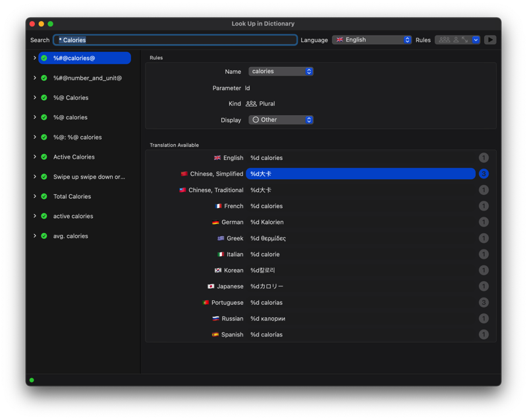This screenshot has height=420, width=527.
Task: Click the green checkmark next to Active Calories
Action: (x=44, y=157)
